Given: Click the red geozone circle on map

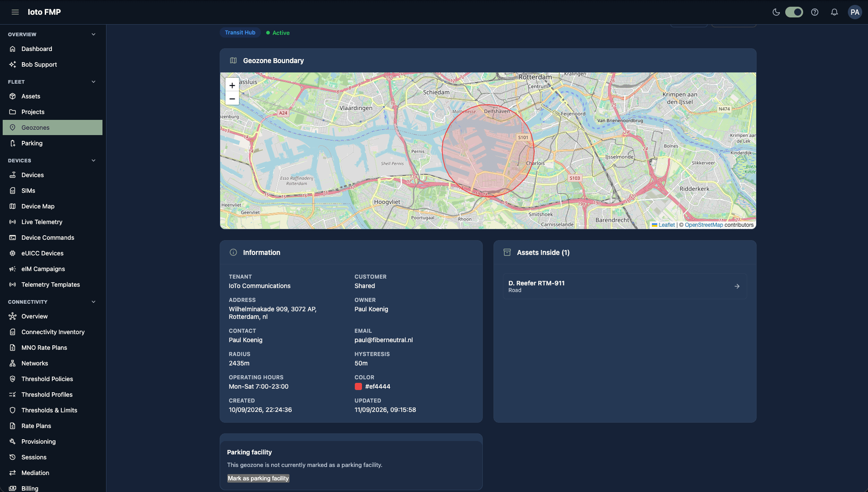Looking at the screenshot, I should click(x=488, y=150).
